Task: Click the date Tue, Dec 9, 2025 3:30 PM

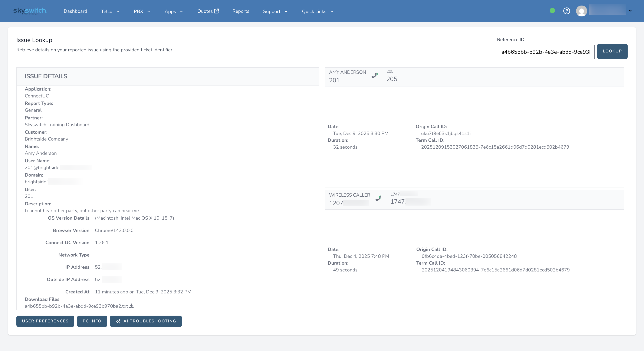Action: click(x=361, y=133)
